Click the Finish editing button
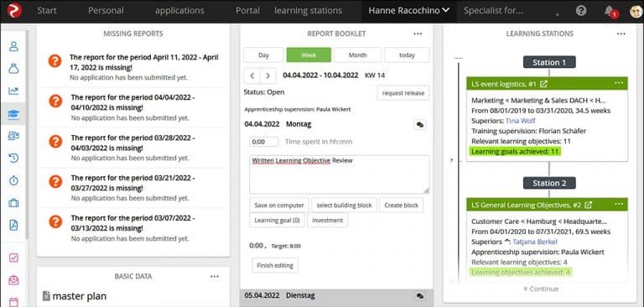The image size is (644, 307). pos(275,266)
